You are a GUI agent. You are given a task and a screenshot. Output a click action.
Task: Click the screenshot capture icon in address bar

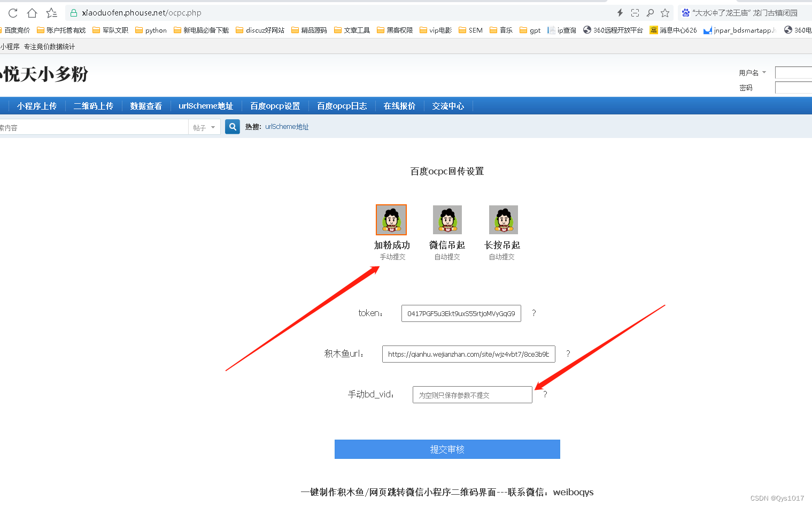(x=635, y=13)
